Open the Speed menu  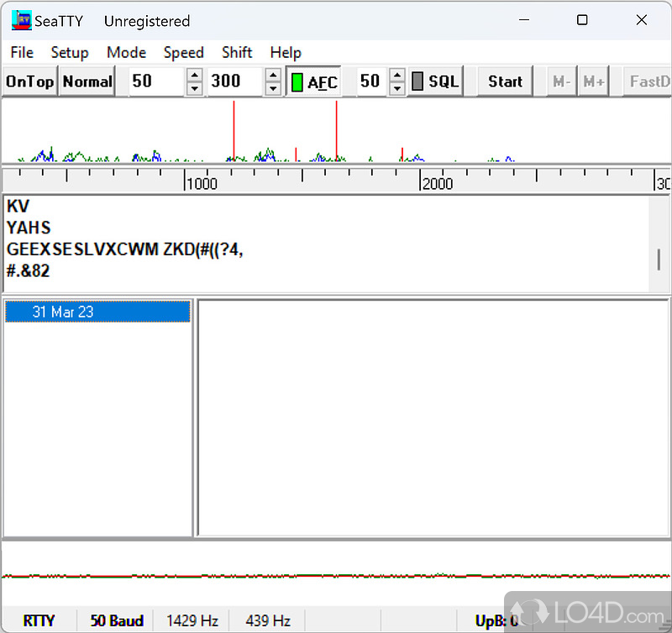[183, 53]
